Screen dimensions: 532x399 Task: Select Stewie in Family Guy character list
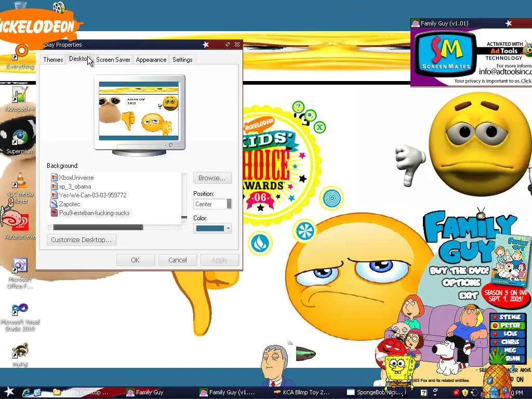508,317
